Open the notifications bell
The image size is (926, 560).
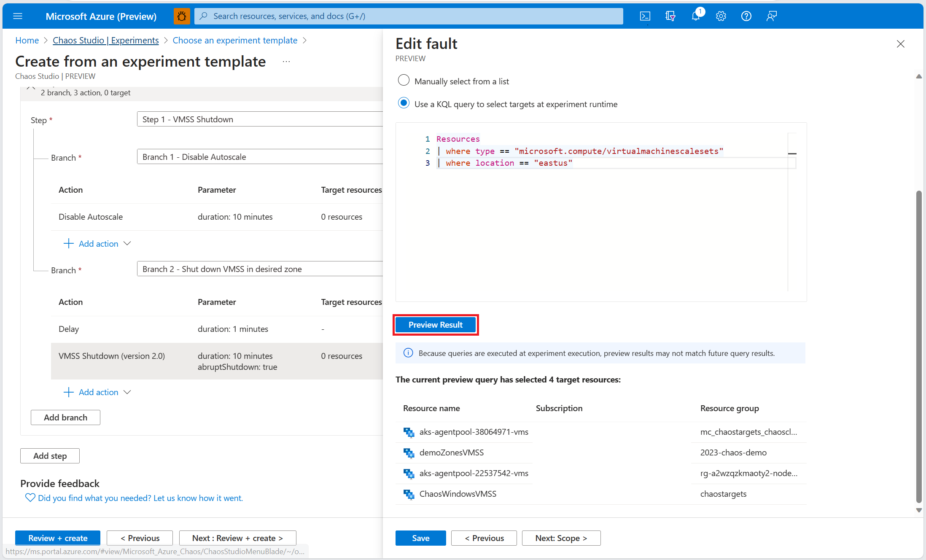click(x=695, y=16)
